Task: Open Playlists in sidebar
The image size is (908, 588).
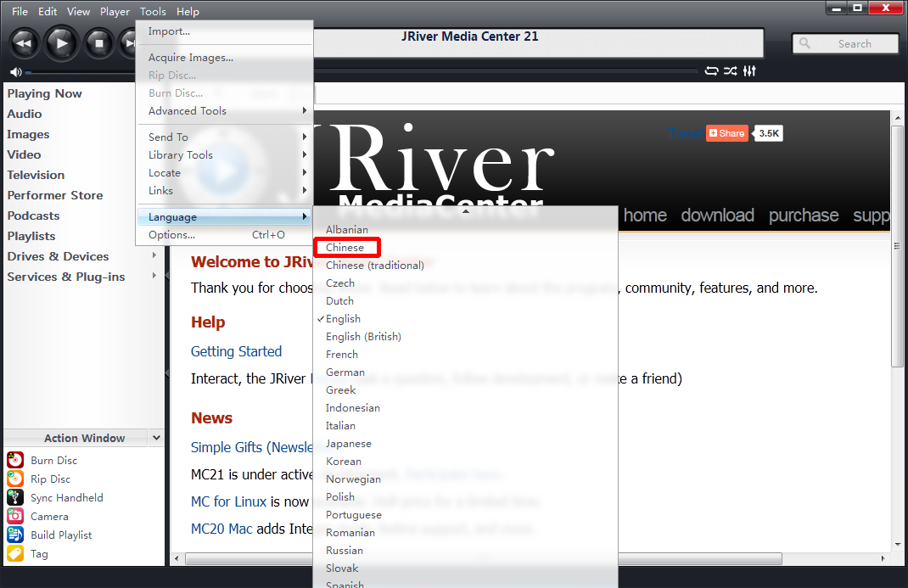Action: pos(31,236)
